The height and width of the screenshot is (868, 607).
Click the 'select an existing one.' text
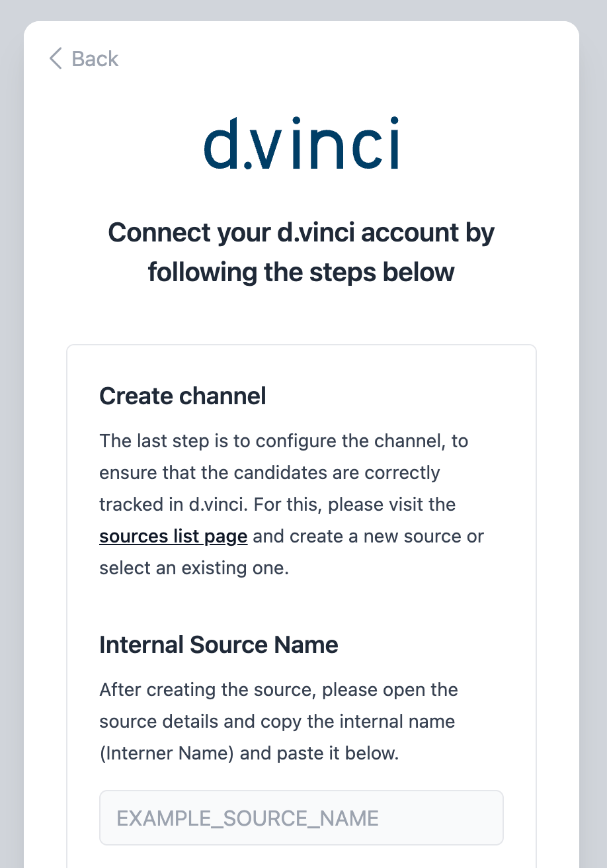point(194,568)
